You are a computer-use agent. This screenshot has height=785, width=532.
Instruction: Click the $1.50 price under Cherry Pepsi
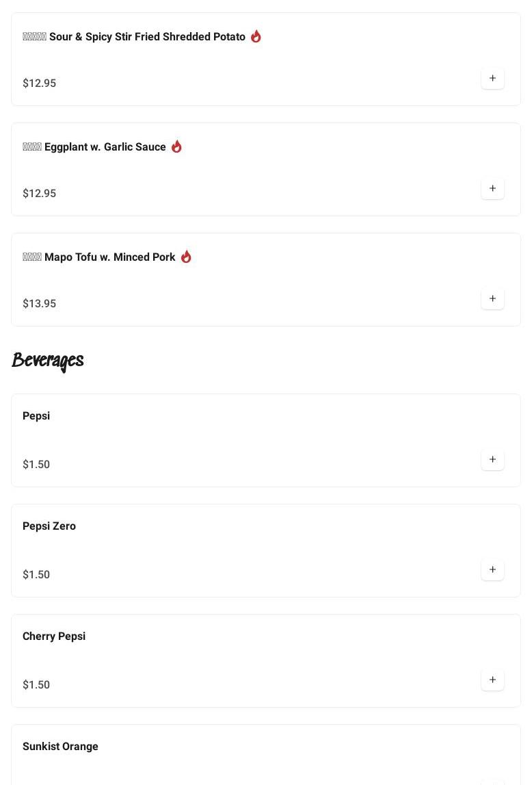36,685
